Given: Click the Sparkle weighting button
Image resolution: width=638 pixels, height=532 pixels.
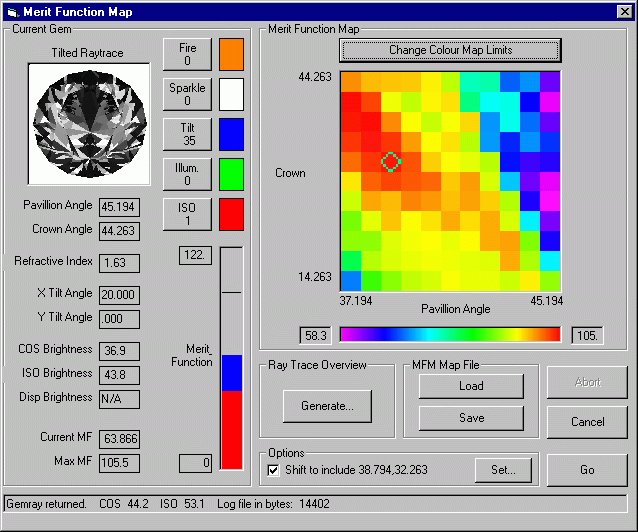Looking at the screenshot, I should (x=188, y=94).
